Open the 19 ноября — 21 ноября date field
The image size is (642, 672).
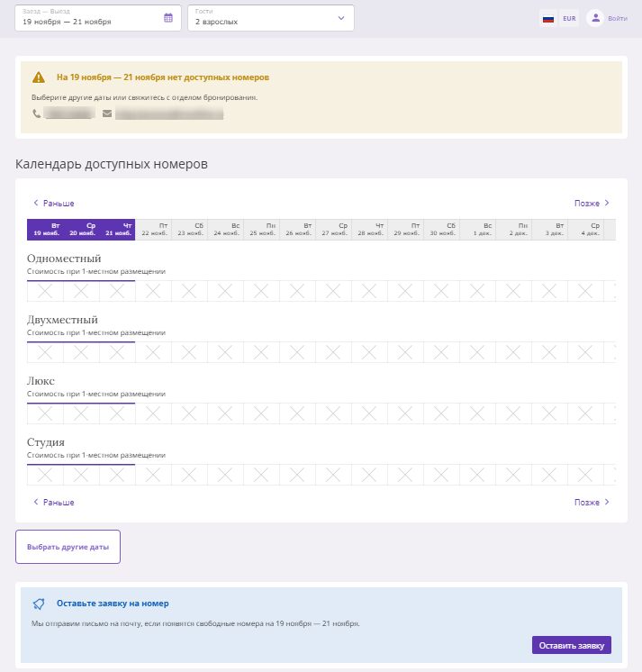pyautogui.click(x=98, y=18)
